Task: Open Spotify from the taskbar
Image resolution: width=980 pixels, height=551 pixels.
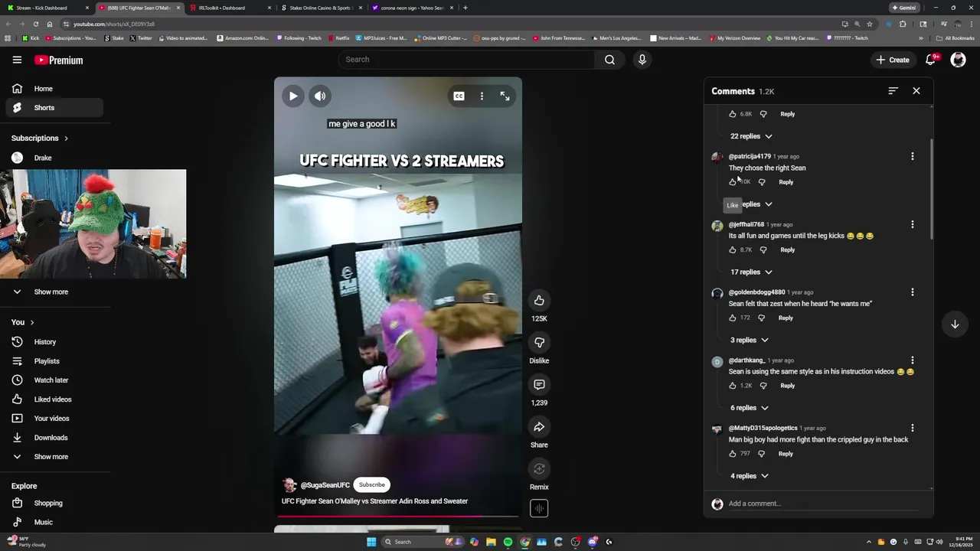Action: [508, 542]
